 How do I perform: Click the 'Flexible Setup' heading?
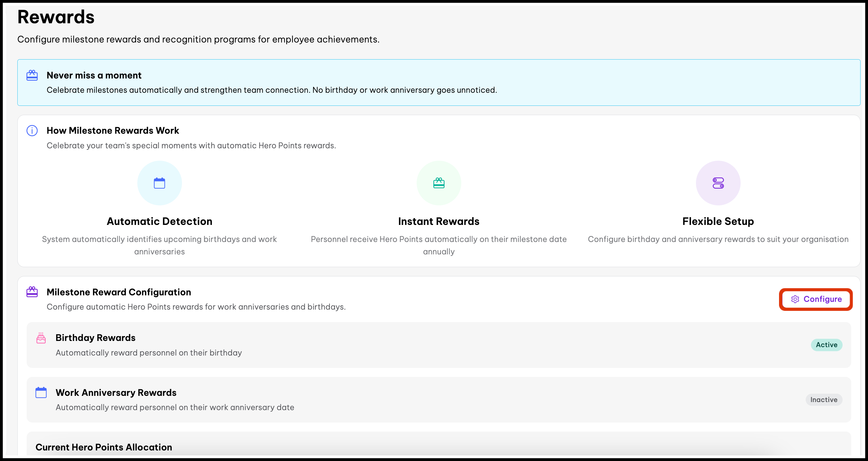tap(718, 222)
